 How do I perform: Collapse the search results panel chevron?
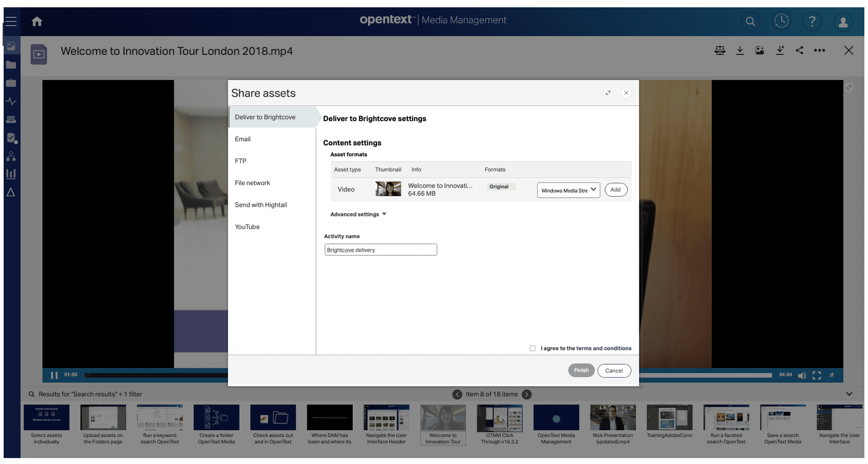849,394
